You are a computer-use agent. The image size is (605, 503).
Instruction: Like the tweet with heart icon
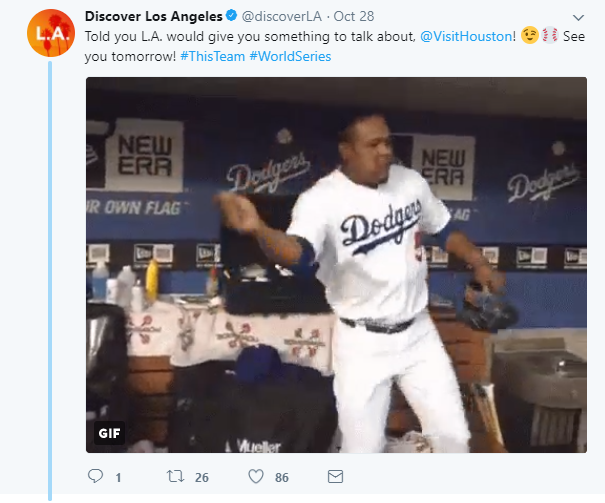[255, 476]
